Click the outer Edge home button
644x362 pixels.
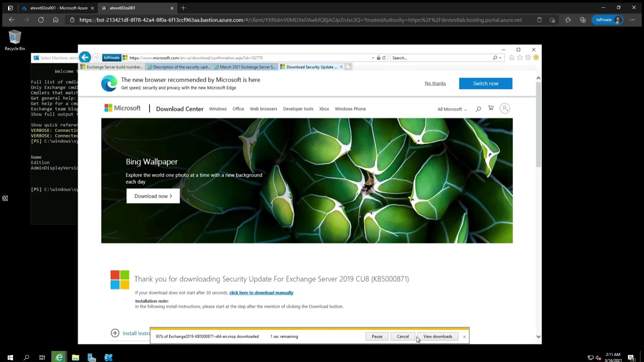pos(55,20)
